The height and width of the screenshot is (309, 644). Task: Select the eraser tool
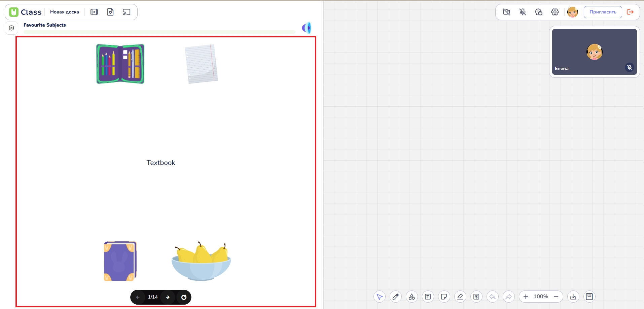pyautogui.click(x=460, y=297)
